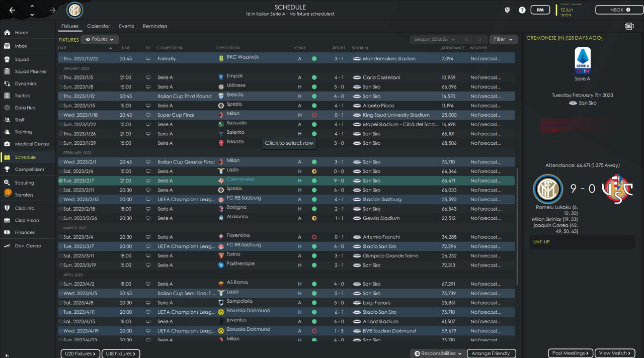Click the up chevron in navigation bar
The height and width of the screenshot is (358, 644).
[x=32, y=6]
